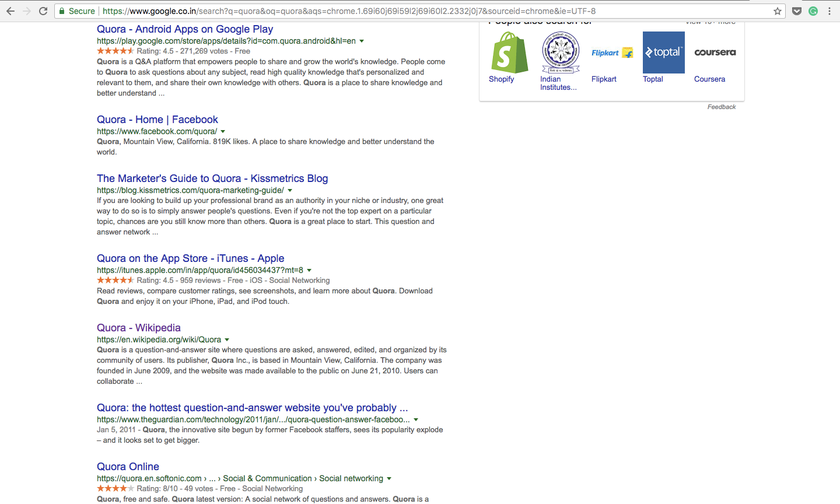840x504 pixels.
Task: Open the Pocket extension icon
Action: 797,11
